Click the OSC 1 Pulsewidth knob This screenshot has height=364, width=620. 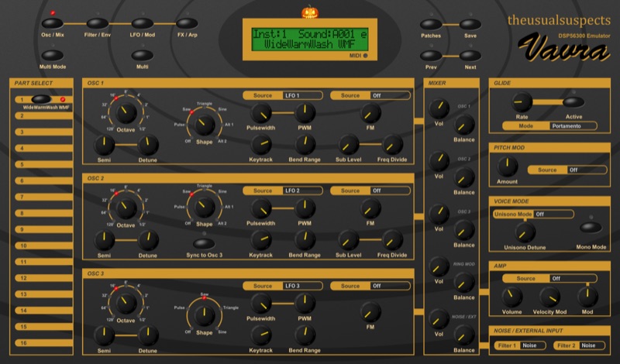(x=261, y=113)
